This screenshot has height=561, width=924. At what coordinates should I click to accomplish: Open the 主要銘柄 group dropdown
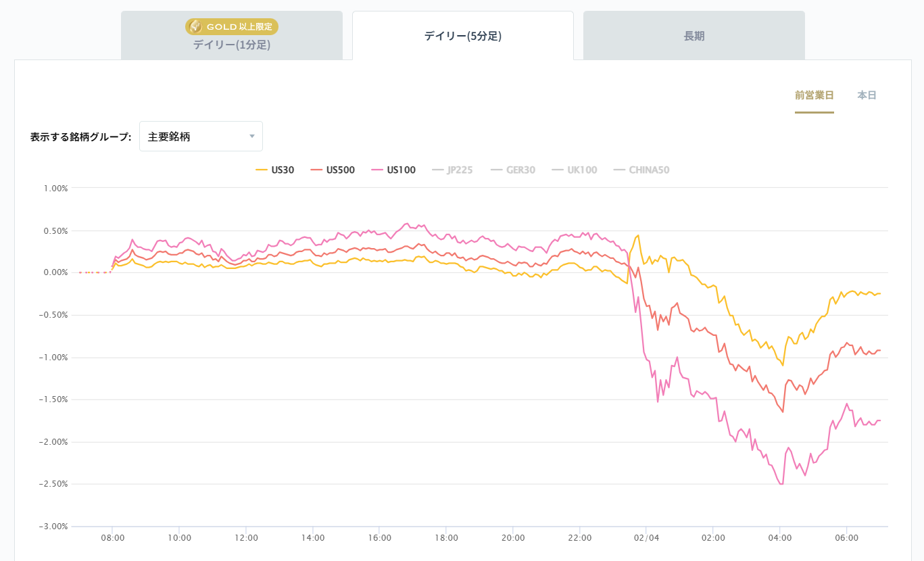pos(201,137)
